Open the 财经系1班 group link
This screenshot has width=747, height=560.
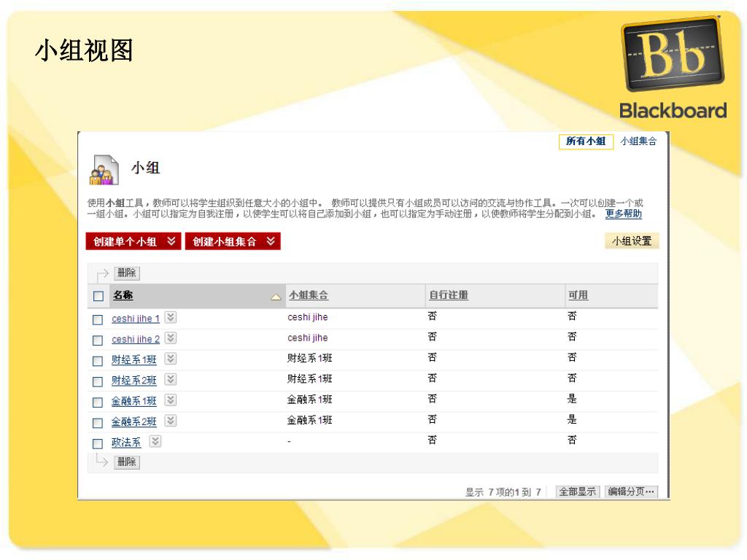coord(134,360)
